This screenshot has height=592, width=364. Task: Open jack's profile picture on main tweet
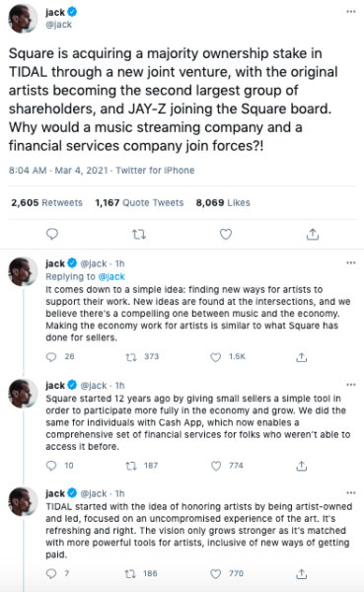(x=23, y=19)
